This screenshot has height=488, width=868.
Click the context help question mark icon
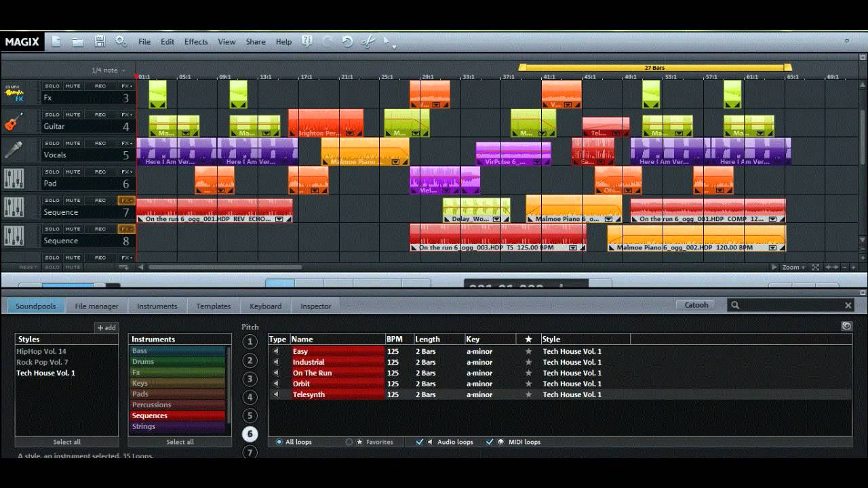click(307, 41)
